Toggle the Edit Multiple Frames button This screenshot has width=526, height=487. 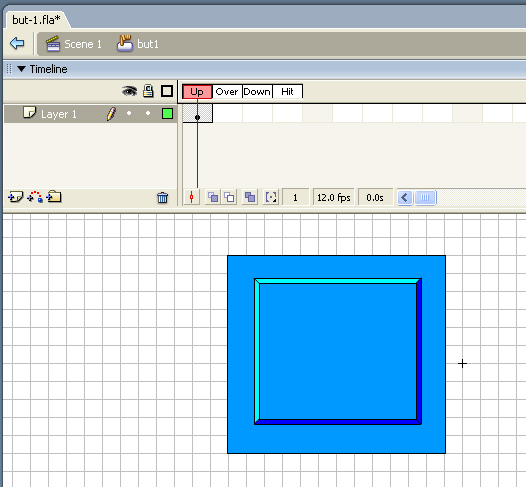pos(250,197)
